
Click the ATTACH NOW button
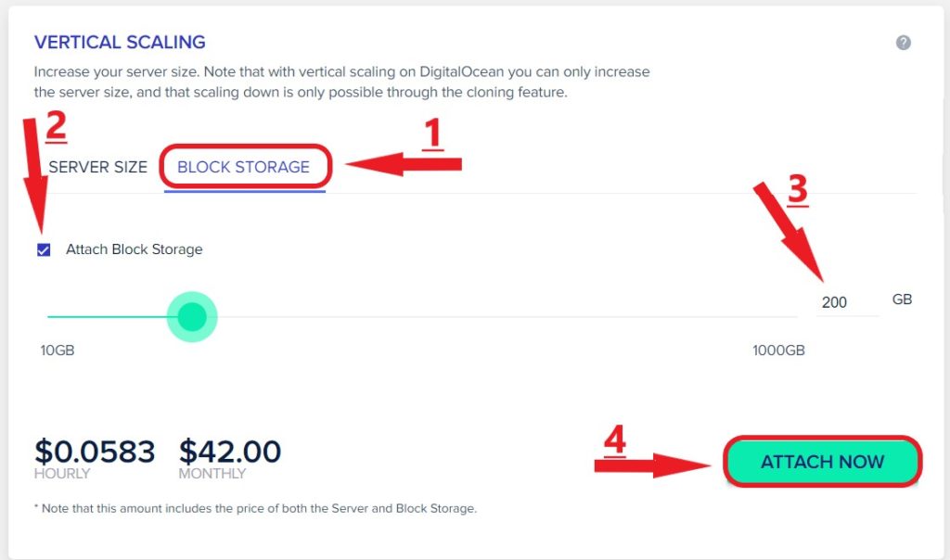coord(822,462)
